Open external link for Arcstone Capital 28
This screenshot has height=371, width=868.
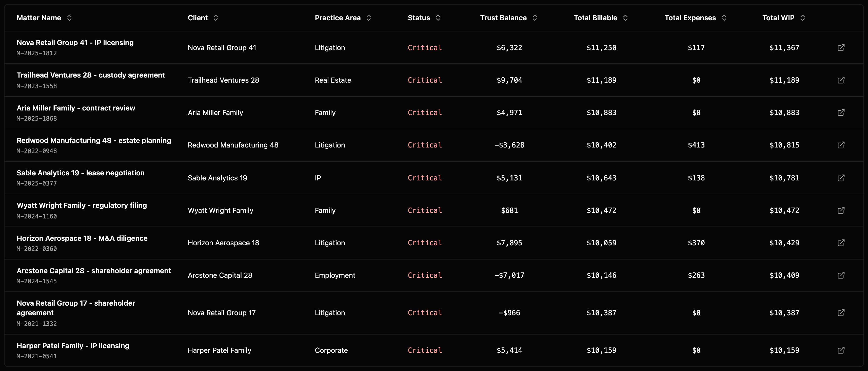click(x=841, y=275)
